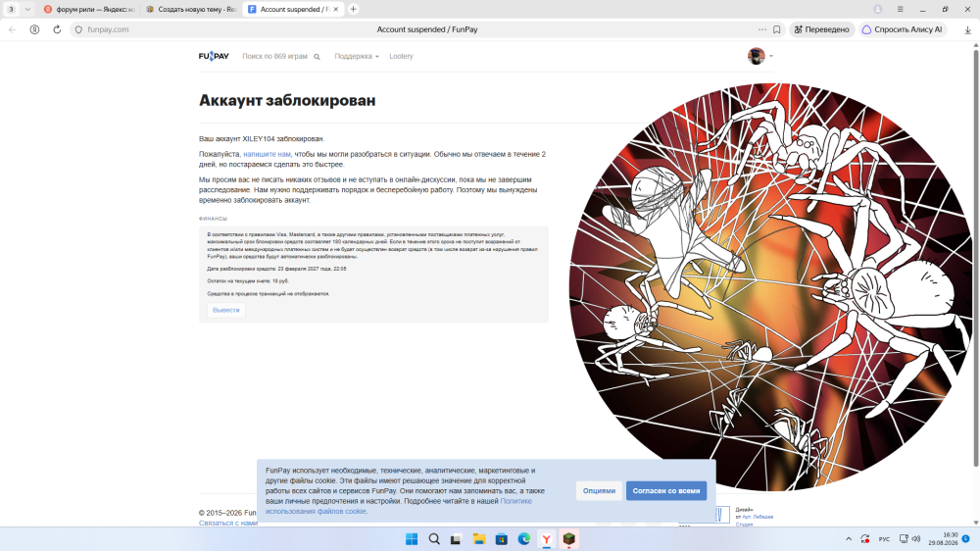980x551 pixels.
Task: Click the spider web illustration
Action: pyautogui.click(x=770, y=286)
